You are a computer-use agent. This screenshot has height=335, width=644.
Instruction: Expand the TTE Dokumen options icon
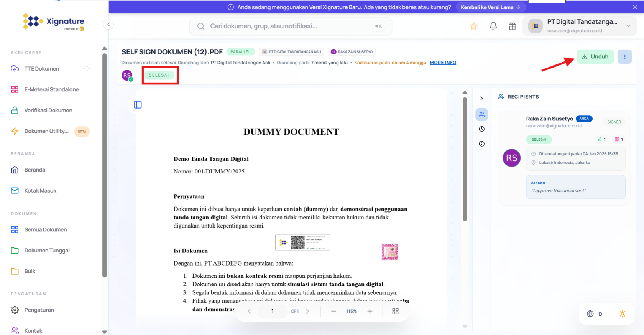coord(87,69)
